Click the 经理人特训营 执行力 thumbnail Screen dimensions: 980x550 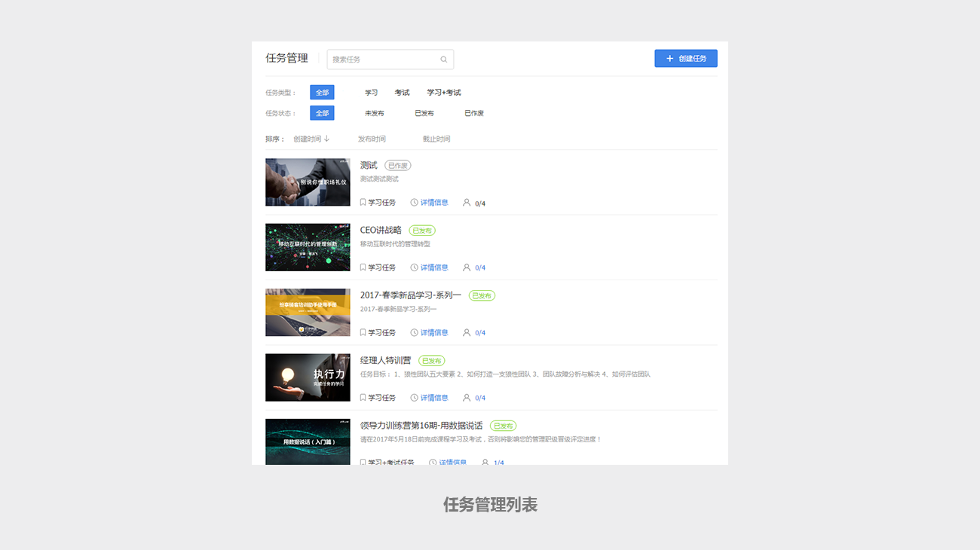pos(308,377)
